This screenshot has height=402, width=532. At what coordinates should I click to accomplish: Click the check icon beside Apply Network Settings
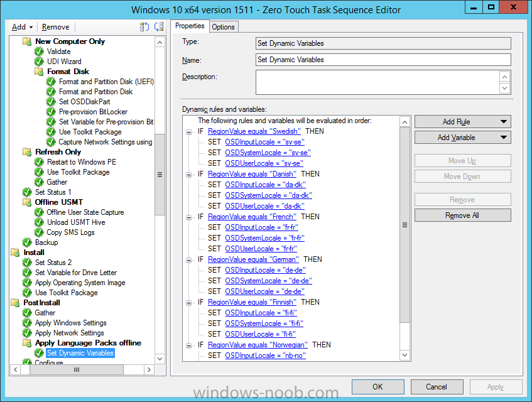tap(27, 333)
